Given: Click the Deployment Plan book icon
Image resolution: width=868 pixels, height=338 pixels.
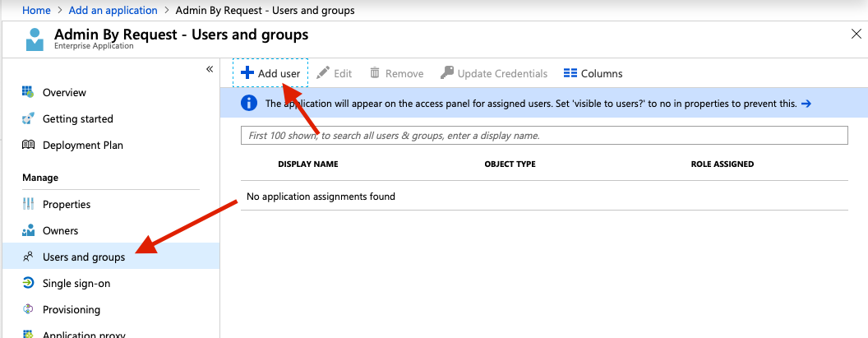Looking at the screenshot, I should [28, 145].
